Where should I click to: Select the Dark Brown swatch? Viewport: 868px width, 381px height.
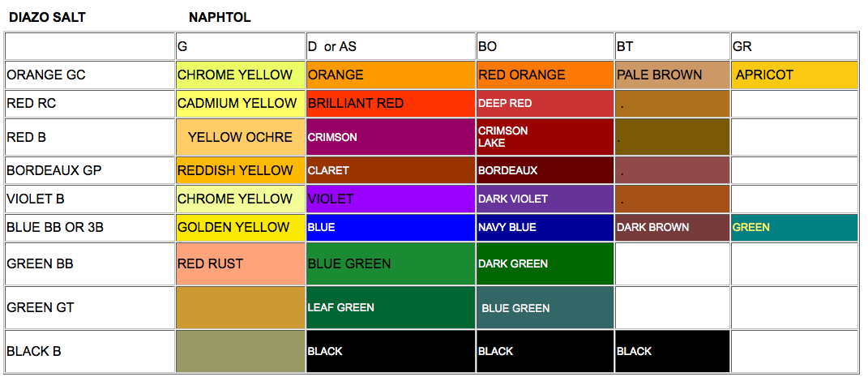tap(672, 227)
